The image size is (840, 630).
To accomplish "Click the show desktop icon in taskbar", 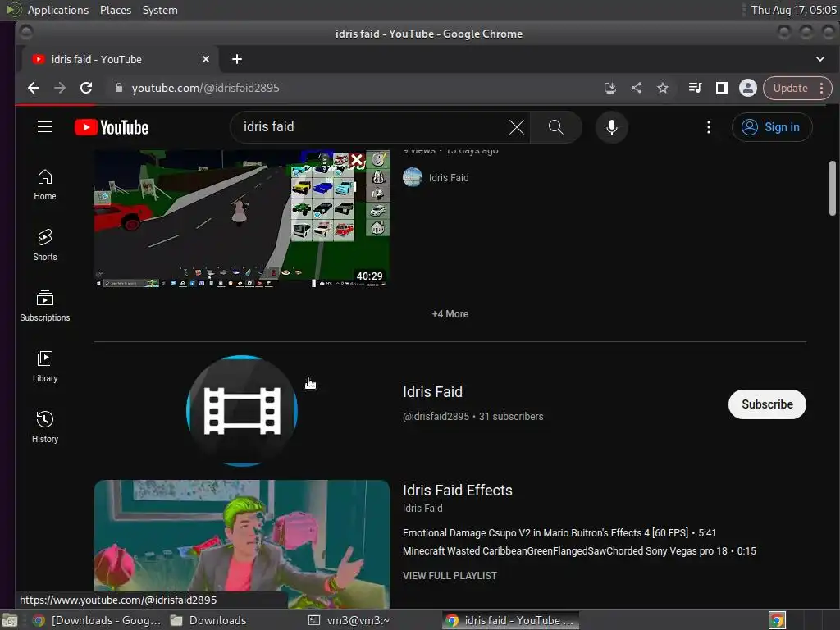I will tap(10, 620).
